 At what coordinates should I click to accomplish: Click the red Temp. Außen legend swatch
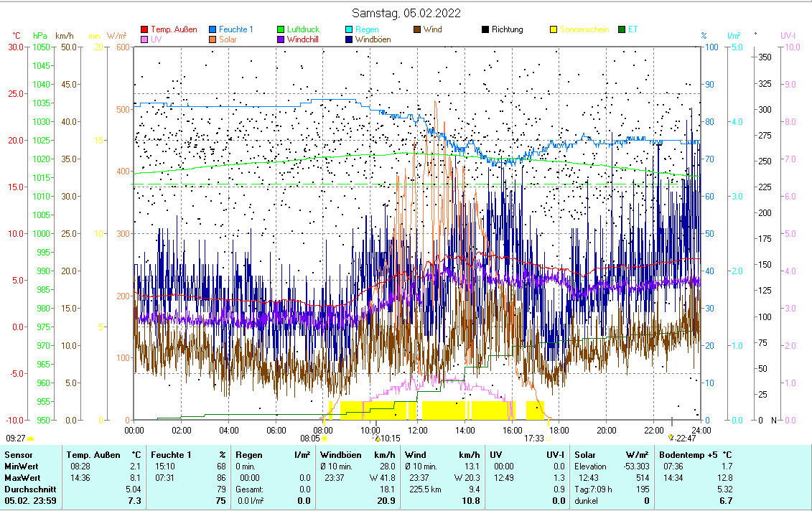[144, 30]
